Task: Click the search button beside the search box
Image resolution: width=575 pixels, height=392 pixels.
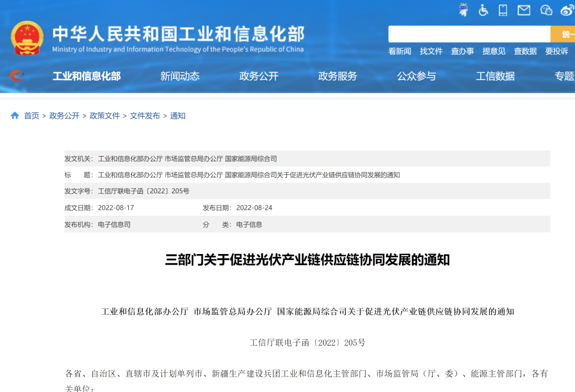Action: point(565,34)
